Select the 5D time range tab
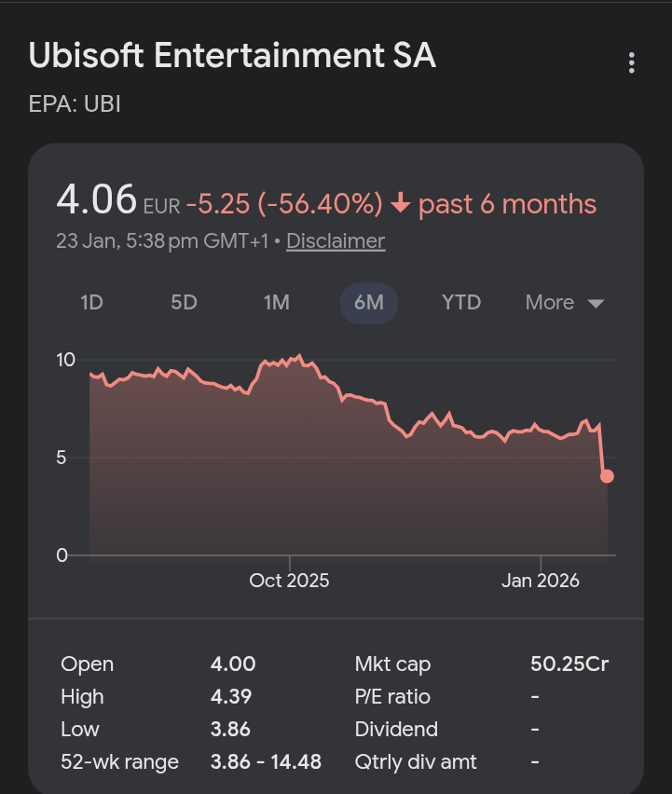672x794 pixels. [x=184, y=303]
